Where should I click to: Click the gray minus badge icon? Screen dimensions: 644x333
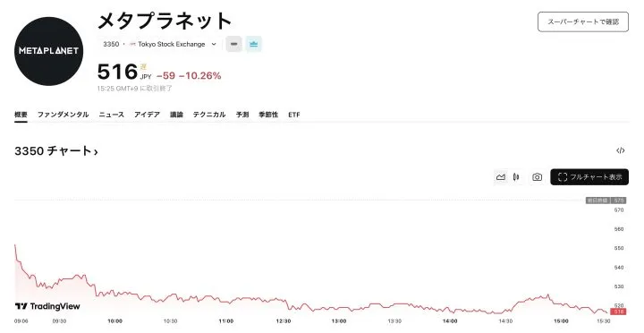(233, 44)
